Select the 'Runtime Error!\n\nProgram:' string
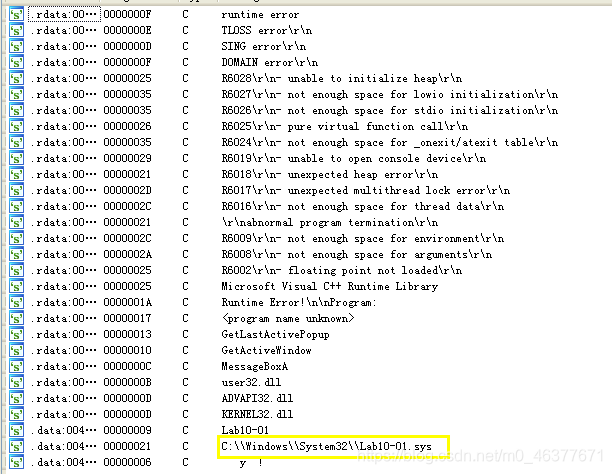Viewport: 612px width, 474px height. point(299,303)
